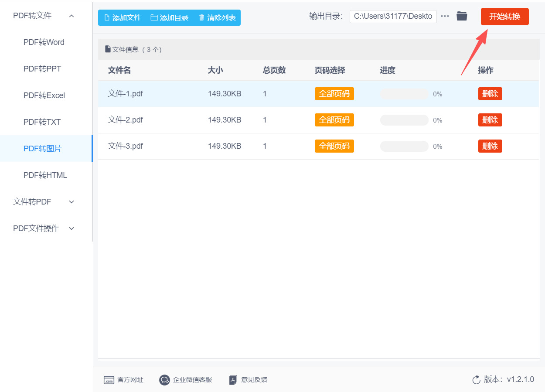Viewport: 545px width, 392px height.
Task: Click the progress bar of 文件-3.pdf
Action: [x=404, y=146]
